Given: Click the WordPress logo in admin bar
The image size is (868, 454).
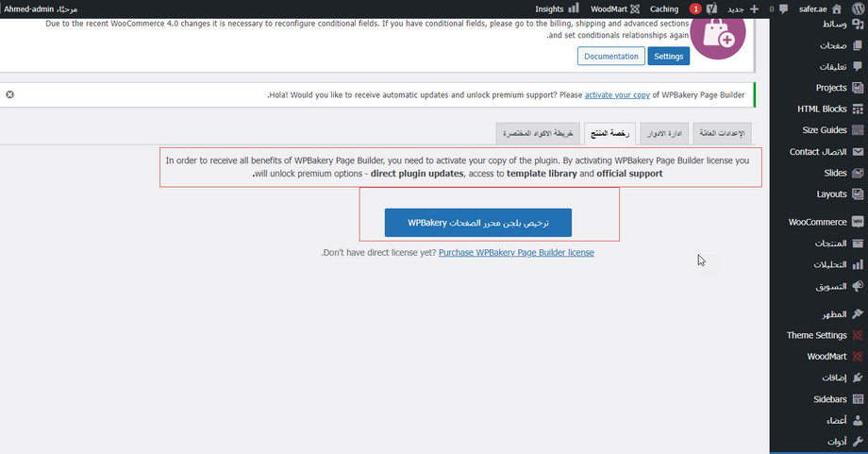Looking at the screenshot, I should [858, 8].
